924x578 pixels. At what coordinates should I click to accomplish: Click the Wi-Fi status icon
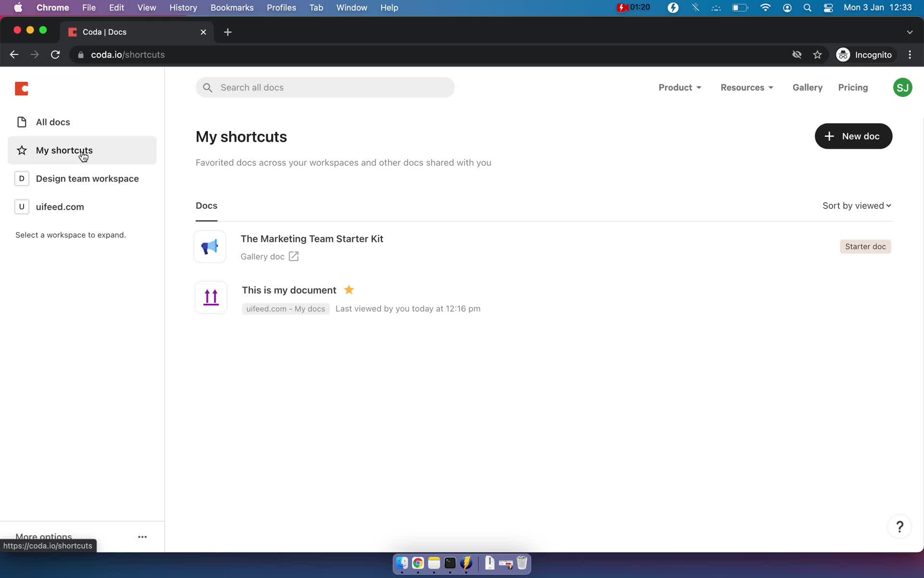pos(765,8)
